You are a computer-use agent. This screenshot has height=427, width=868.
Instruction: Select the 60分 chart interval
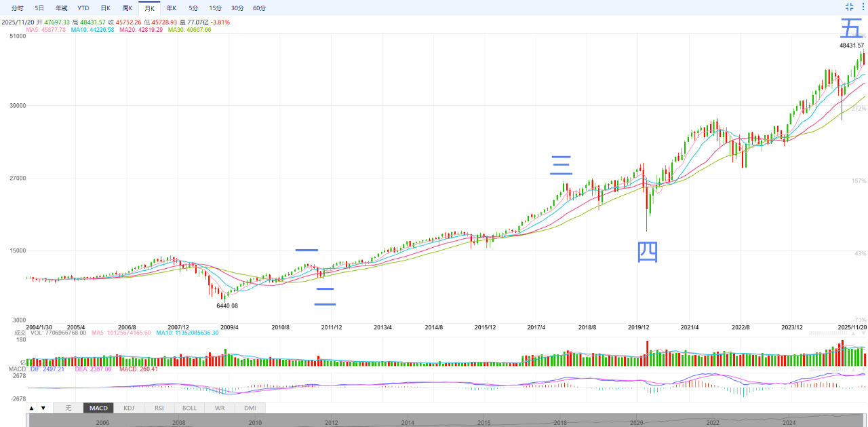(x=259, y=8)
